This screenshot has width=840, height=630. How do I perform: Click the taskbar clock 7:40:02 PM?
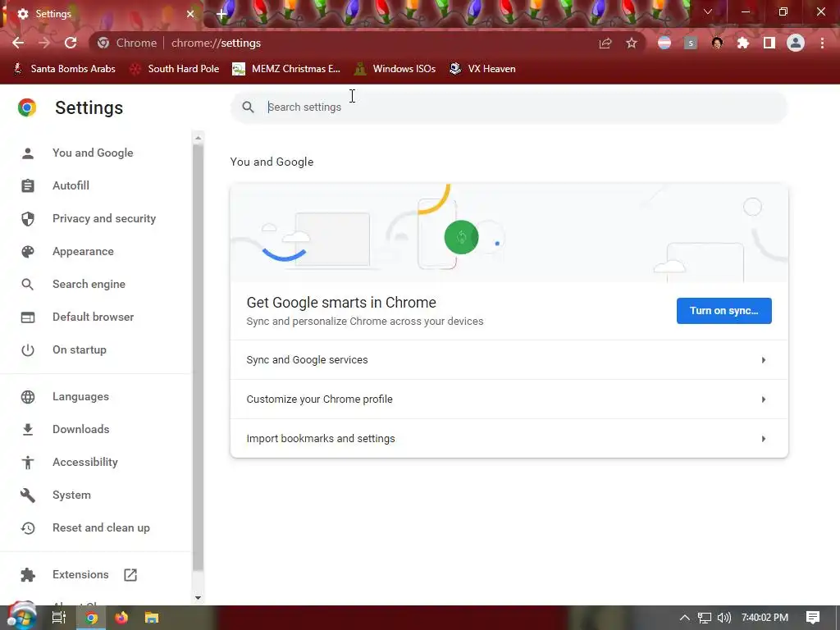pyautogui.click(x=765, y=618)
